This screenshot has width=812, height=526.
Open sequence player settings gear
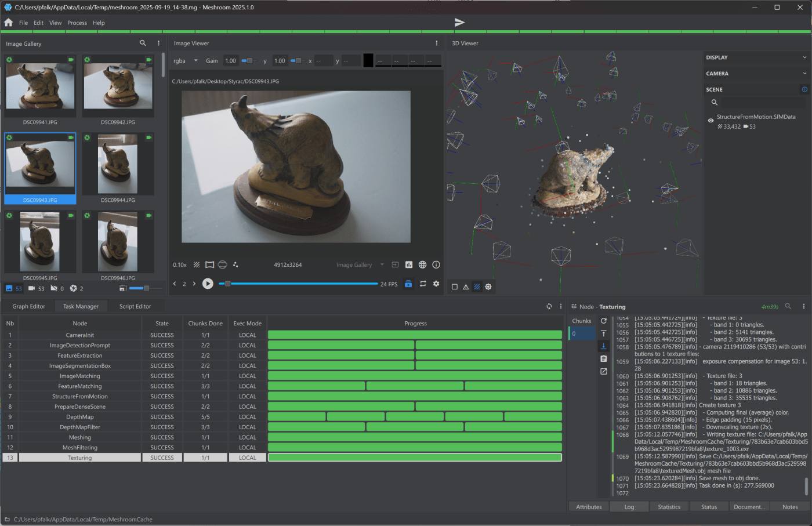click(436, 284)
